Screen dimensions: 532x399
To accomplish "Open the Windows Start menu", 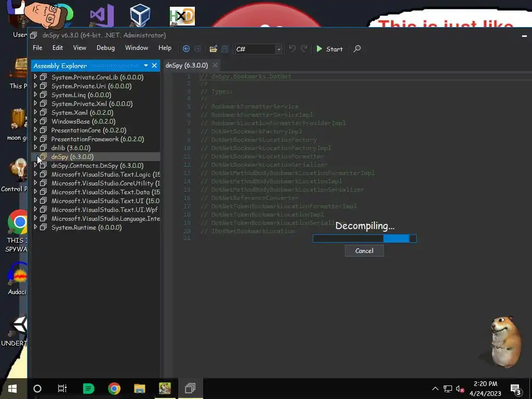I will pos(12,389).
